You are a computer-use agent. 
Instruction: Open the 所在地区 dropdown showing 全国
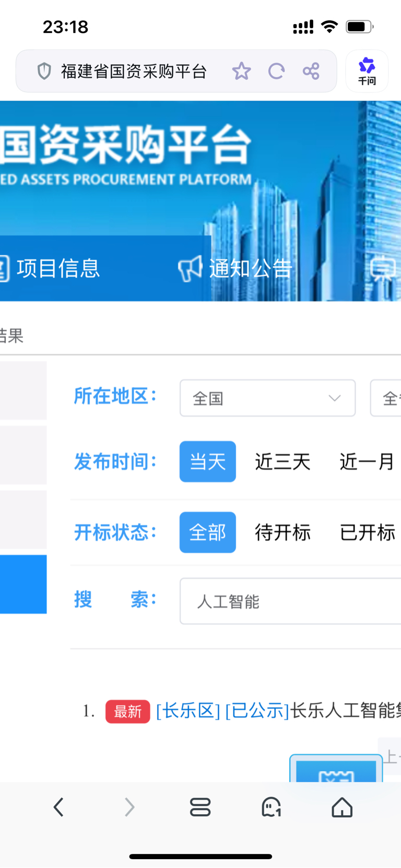click(267, 398)
